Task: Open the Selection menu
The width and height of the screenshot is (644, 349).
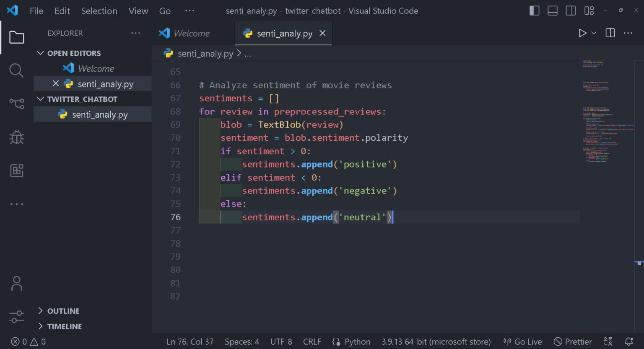Action: click(99, 11)
